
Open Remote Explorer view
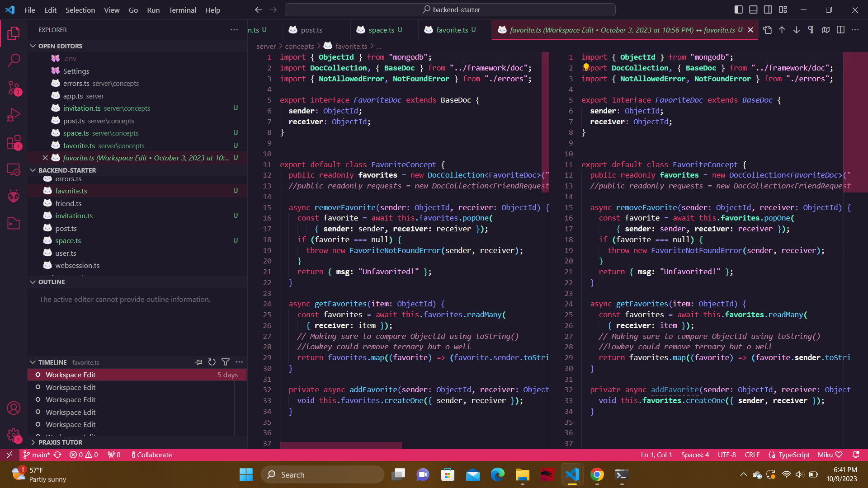[14, 169]
